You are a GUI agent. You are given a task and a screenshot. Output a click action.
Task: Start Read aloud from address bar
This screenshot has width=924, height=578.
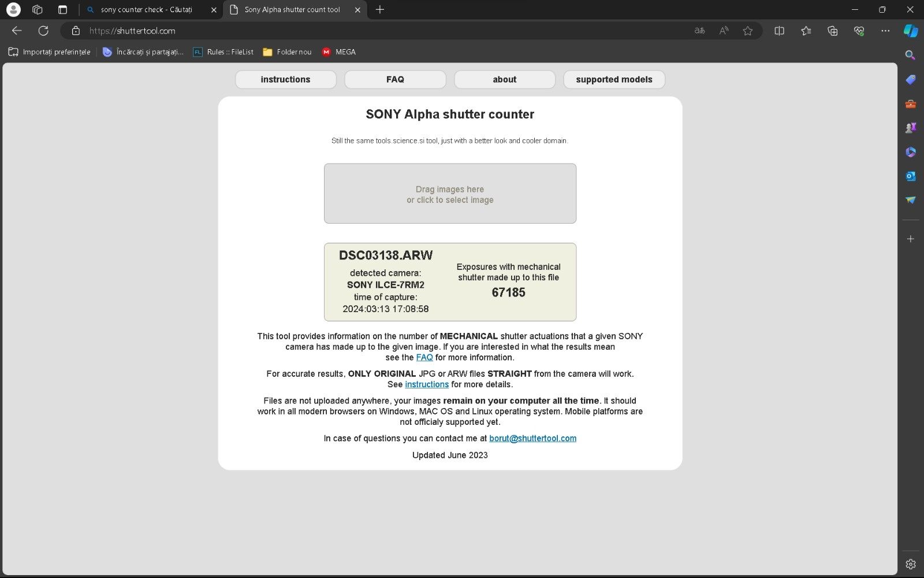click(724, 31)
